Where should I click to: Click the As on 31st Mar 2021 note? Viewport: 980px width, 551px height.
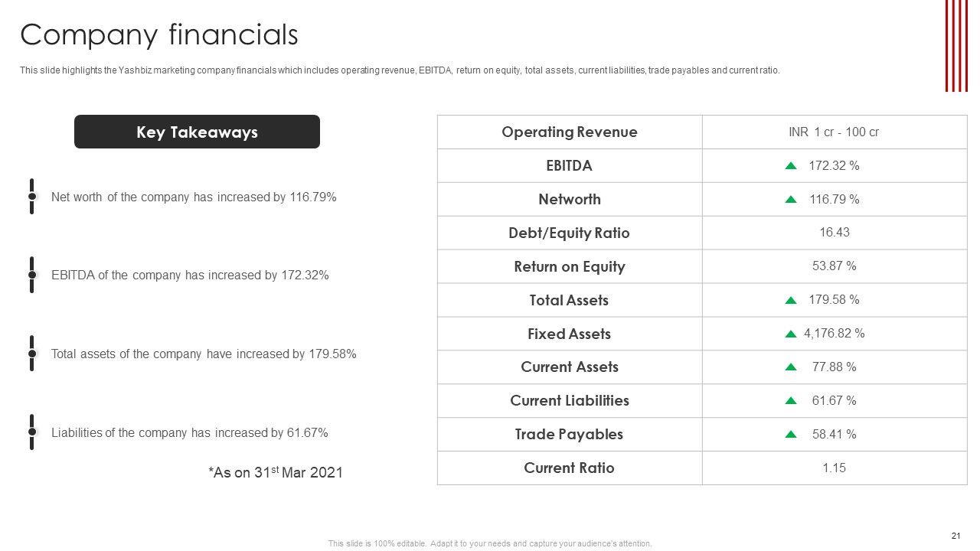tap(276, 472)
